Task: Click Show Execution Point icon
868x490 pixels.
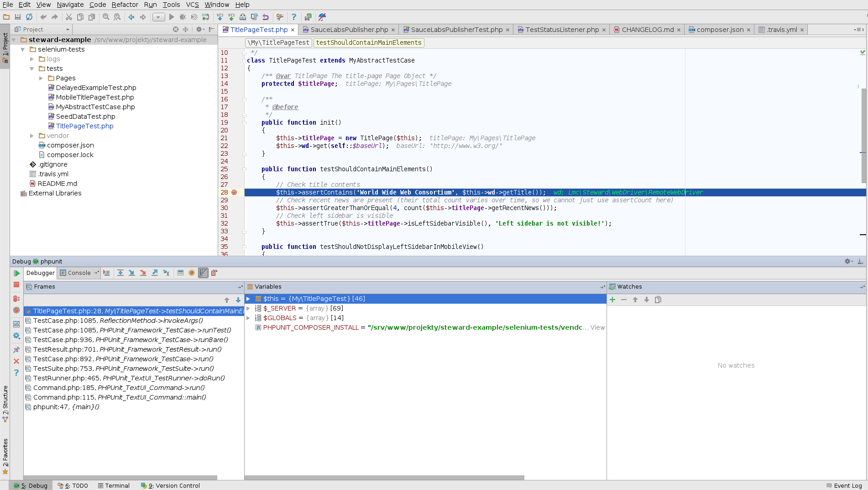Action: (x=106, y=273)
